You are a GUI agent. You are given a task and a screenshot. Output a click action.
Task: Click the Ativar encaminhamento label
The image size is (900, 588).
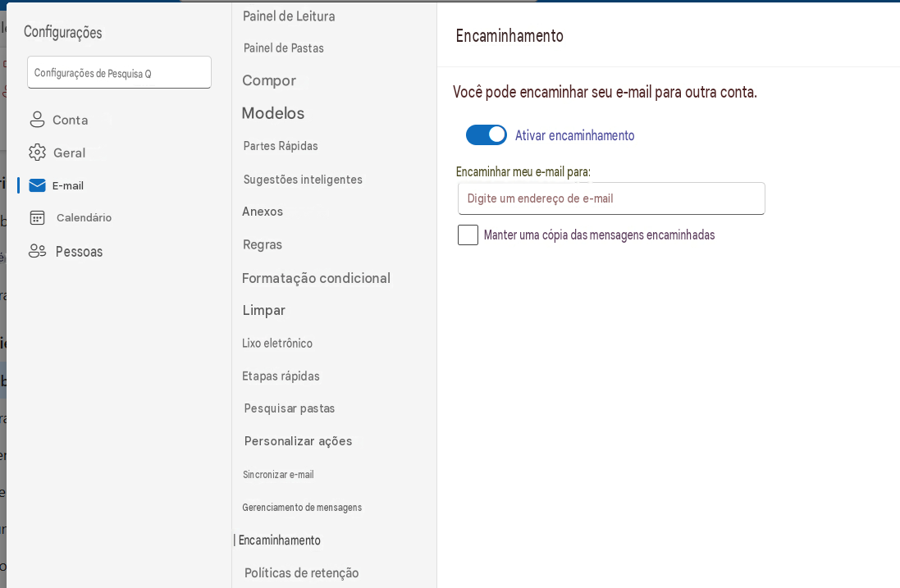[574, 135]
